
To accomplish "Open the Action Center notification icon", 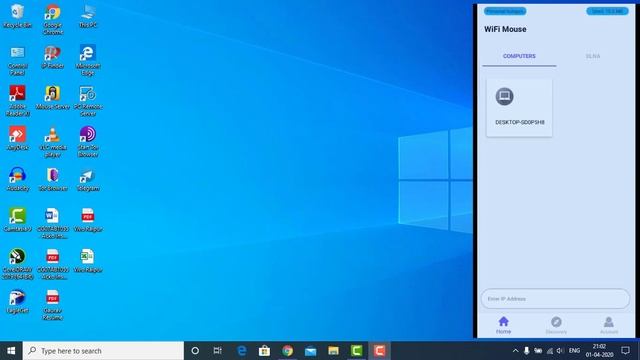I will [x=625, y=351].
